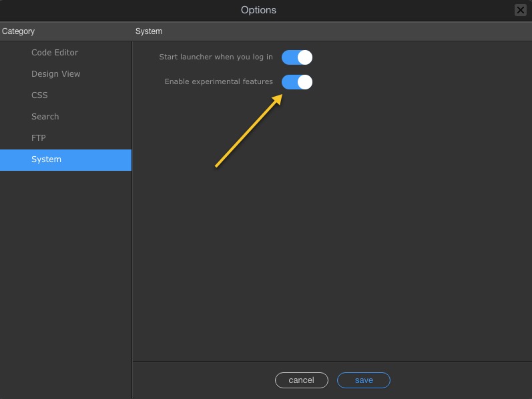Image resolution: width=532 pixels, height=399 pixels.
Task: Click the Category column header
Action: pos(19,31)
